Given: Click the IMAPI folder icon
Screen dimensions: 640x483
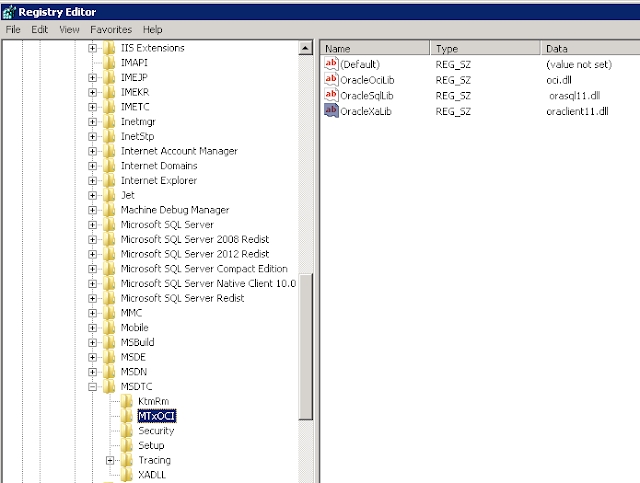Looking at the screenshot, I should [x=109, y=62].
